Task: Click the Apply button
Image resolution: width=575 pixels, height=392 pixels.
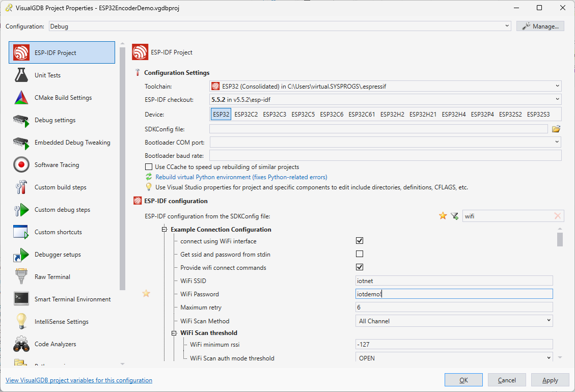Action: pos(550,380)
